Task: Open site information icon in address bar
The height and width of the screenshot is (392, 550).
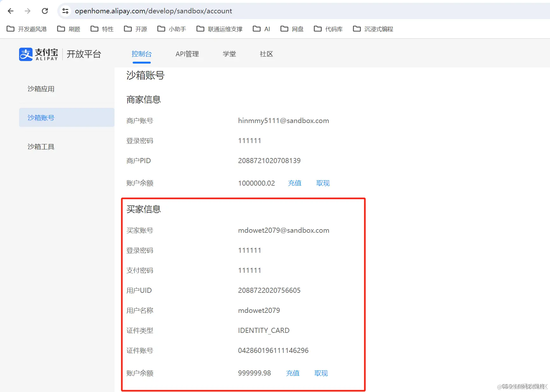Action: tap(65, 11)
